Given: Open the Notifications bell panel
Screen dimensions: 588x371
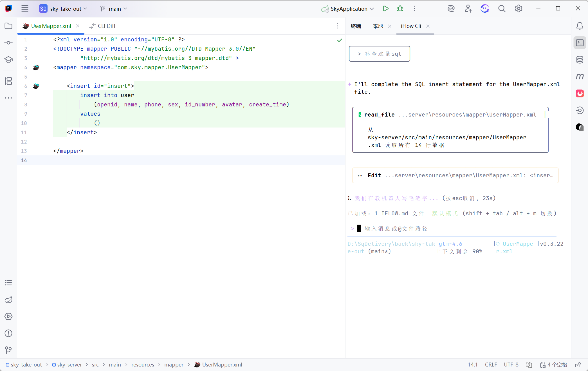Looking at the screenshot, I should (580, 26).
